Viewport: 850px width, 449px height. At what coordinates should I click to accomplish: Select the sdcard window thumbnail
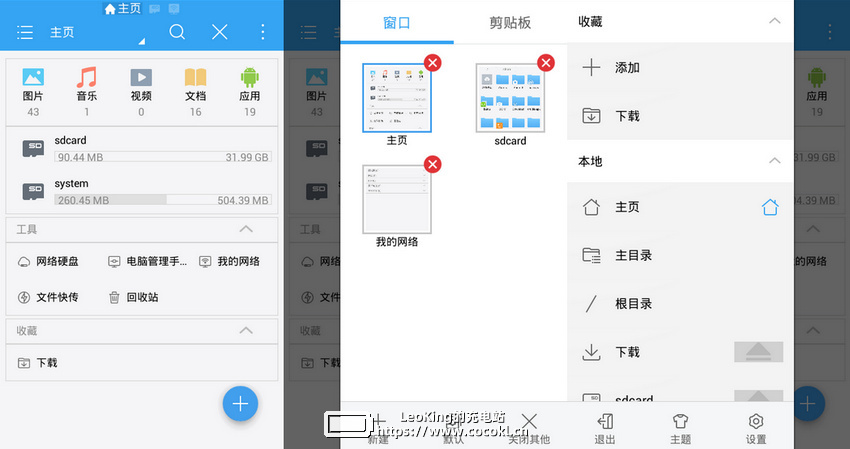[x=510, y=98]
